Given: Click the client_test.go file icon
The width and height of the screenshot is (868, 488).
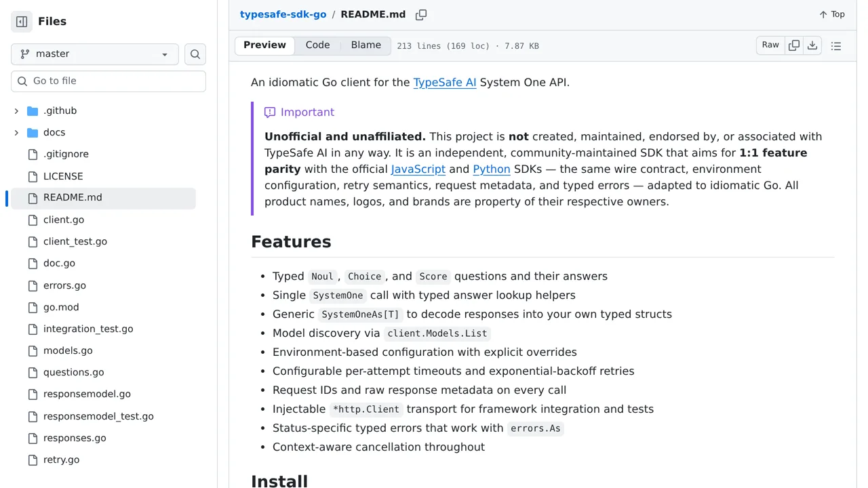Looking at the screenshot, I should click(33, 241).
